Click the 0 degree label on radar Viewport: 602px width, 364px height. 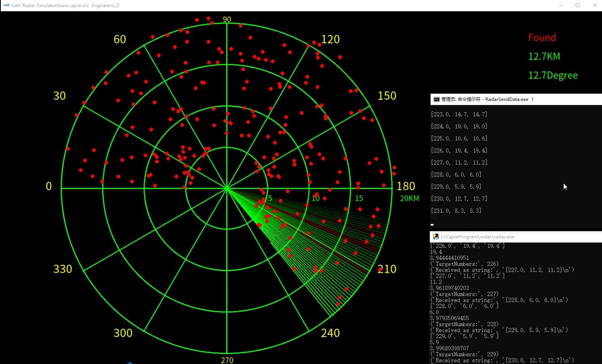pyautogui.click(x=49, y=186)
